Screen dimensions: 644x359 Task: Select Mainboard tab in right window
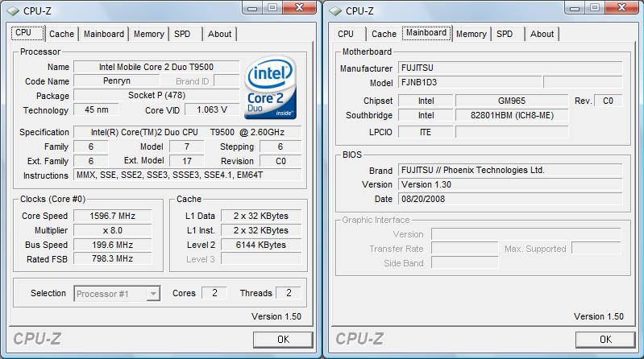(426, 33)
